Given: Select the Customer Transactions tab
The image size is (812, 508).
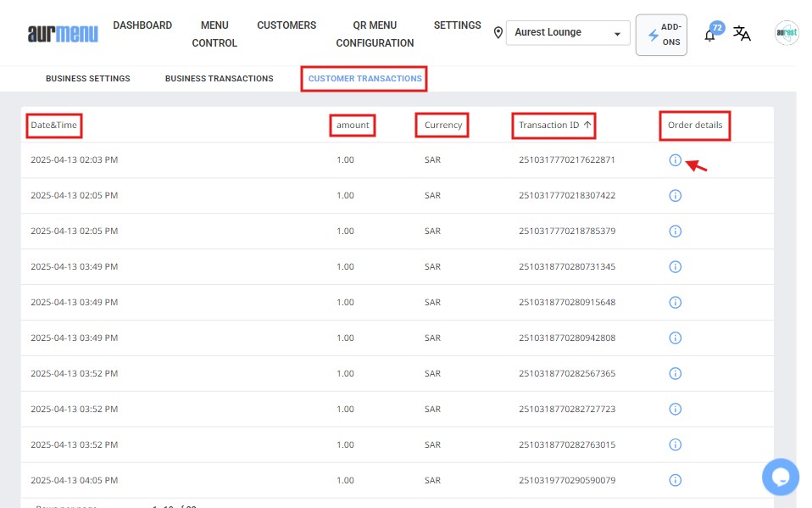Looking at the screenshot, I should tap(364, 79).
